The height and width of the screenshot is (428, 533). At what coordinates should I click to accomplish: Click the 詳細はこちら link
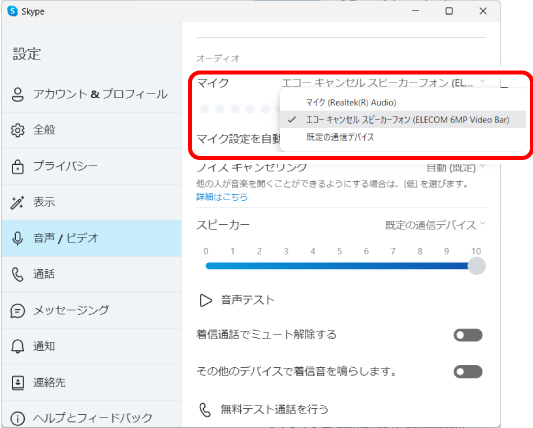point(222,197)
